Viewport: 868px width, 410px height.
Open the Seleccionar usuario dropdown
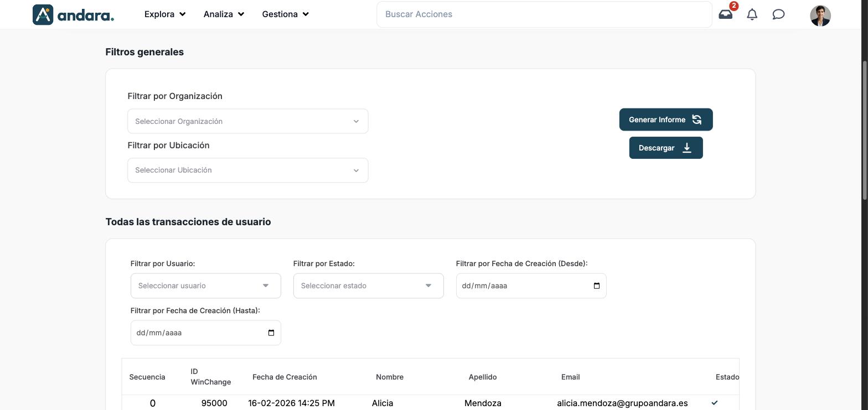coord(205,286)
